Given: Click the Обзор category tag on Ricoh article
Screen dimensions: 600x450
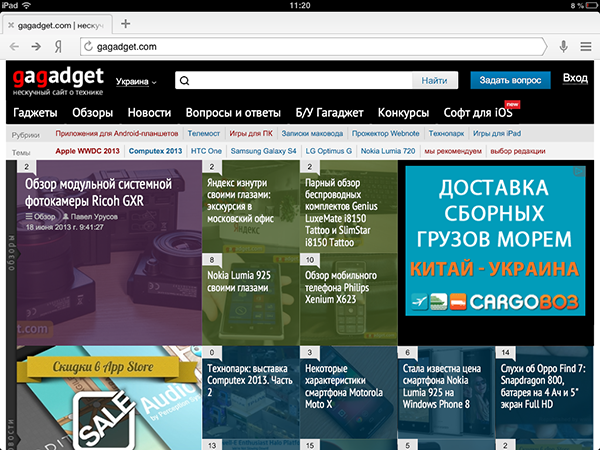Looking at the screenshot, I should [x=41, y=217].
